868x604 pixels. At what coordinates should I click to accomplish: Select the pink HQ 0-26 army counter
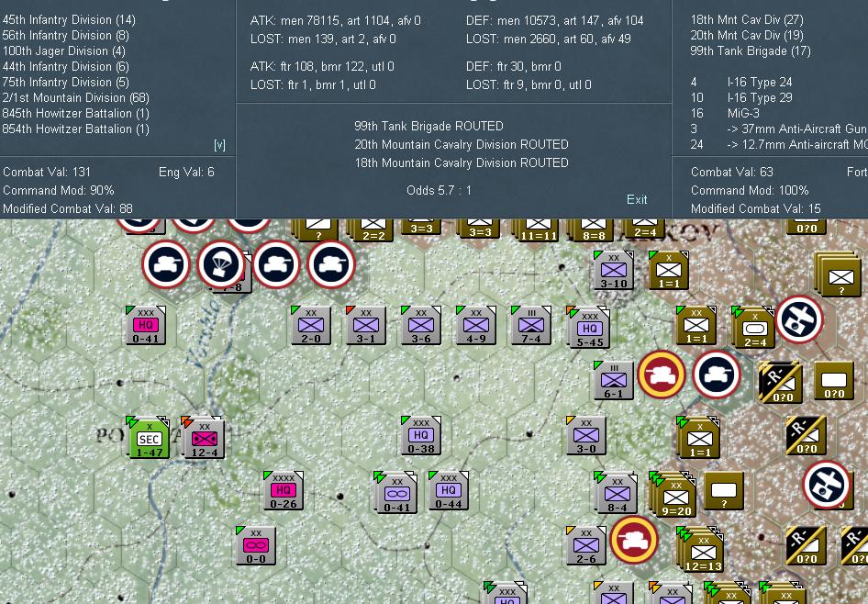coord(284,490)
